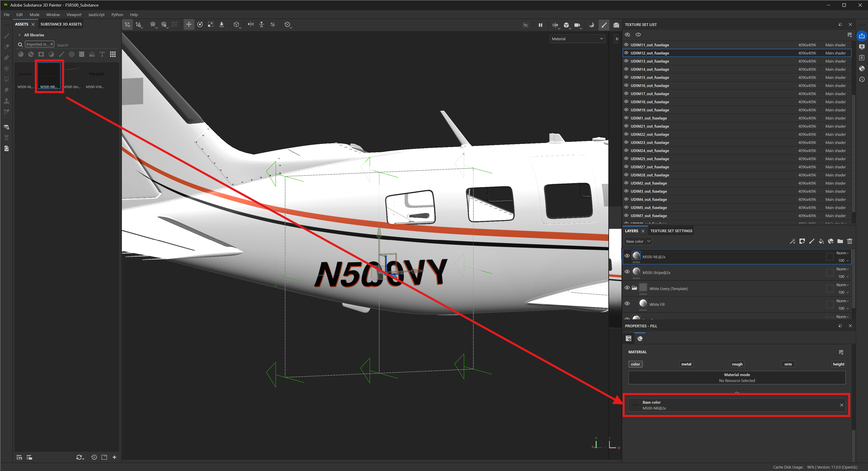
Task: Add a folder in Layers panel
Action: [840, 241]
